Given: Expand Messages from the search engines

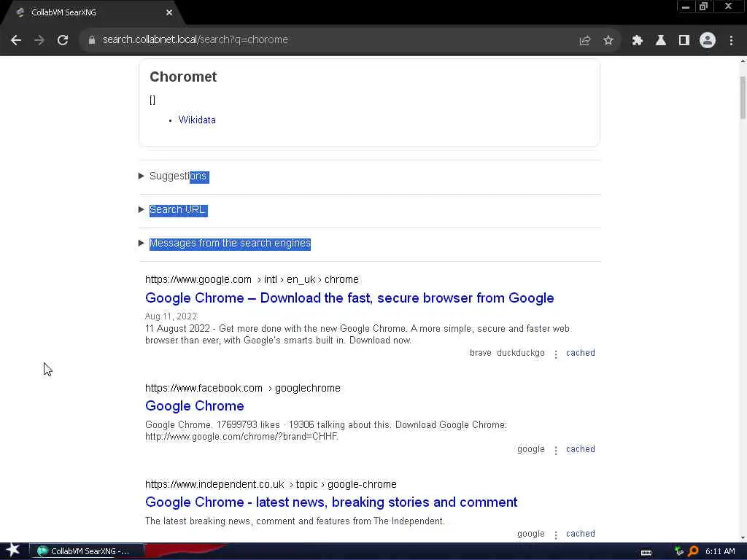Looking at the screenshot, I should 225,244.
